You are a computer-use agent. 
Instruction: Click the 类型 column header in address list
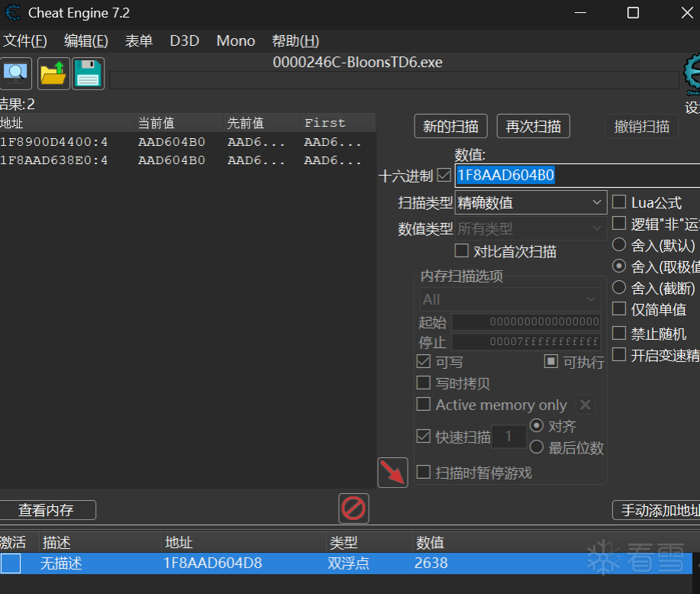(369, 543)
